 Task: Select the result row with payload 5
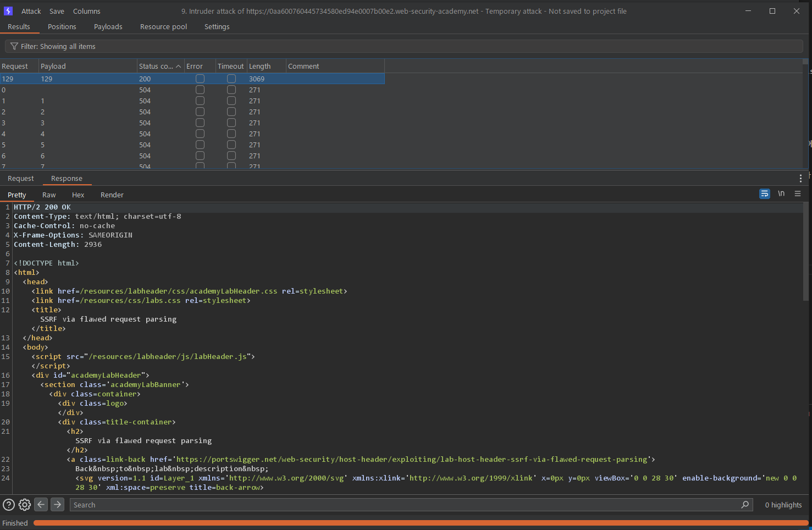pyautogui.click(x=192, y=145)
